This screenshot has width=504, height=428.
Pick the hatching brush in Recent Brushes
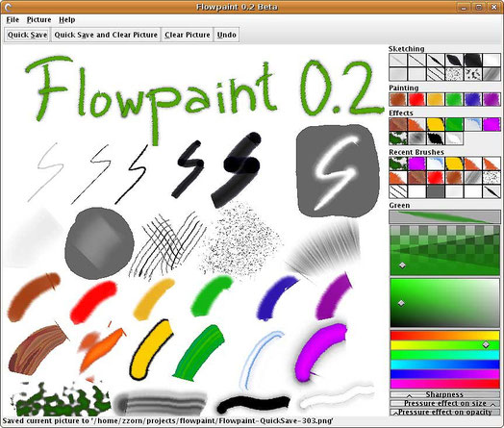tap(398, 191)
